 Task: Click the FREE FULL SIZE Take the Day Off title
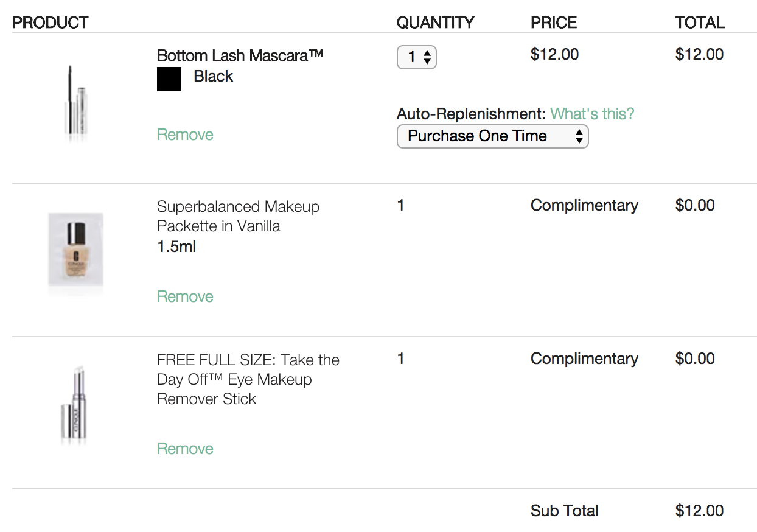pyautogui.click(x=248, y=379)
